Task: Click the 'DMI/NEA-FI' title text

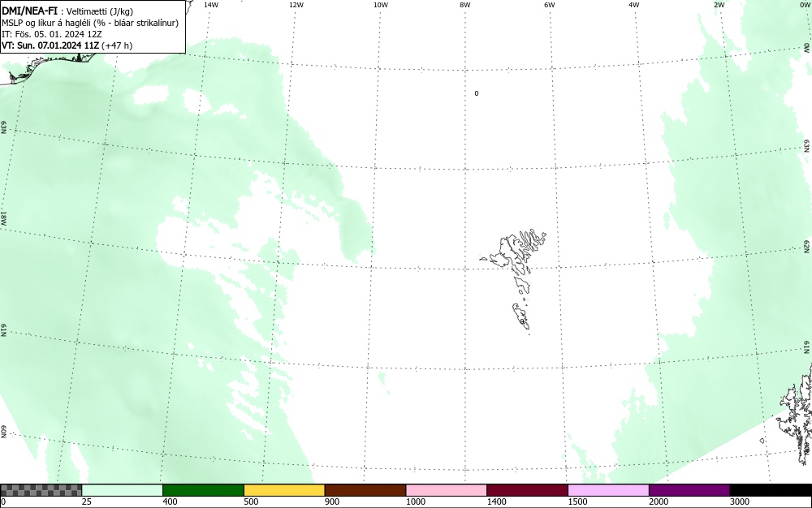Action: 29,11
